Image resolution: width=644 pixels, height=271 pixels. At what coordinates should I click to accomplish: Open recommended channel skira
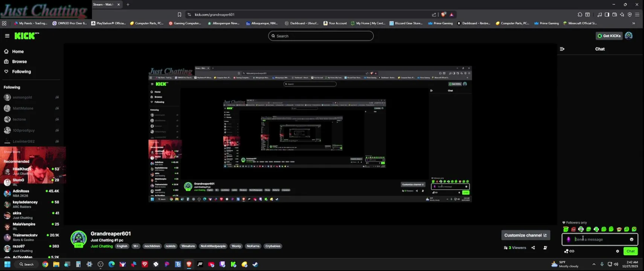click(32, 215)
